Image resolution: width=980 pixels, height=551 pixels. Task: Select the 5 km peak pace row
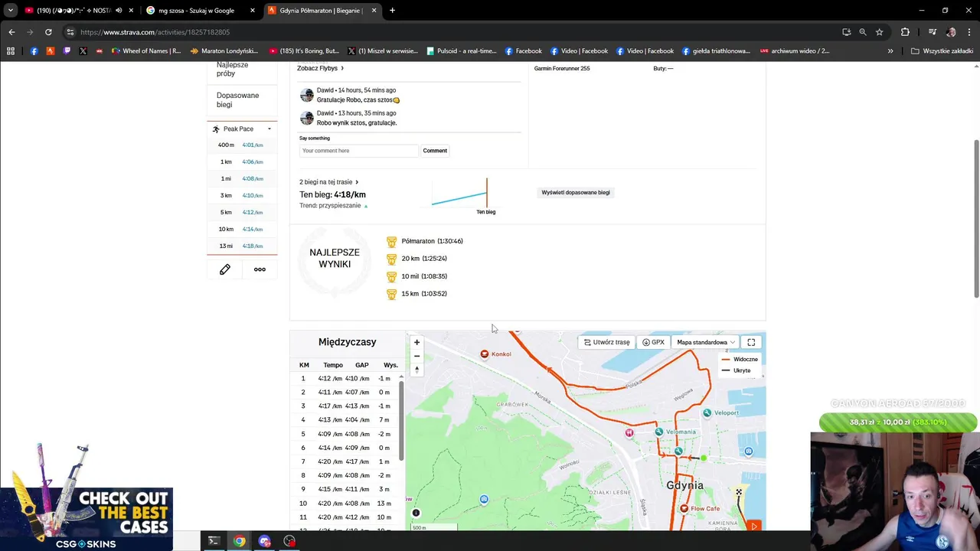(242, 212)
